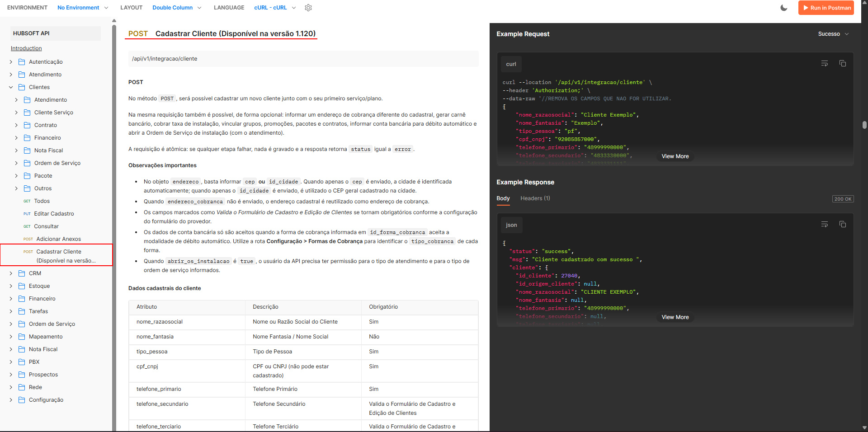This screenshot has height=432, width=868.
Task: Open the PUT Editar Cadastro request
Action: 54,214
